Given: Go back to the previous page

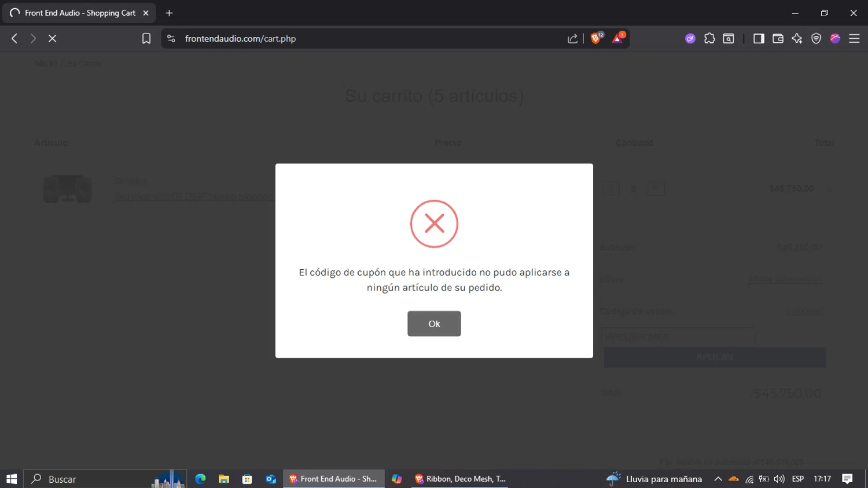Looking at the screenshot, I should coord(14,38).
